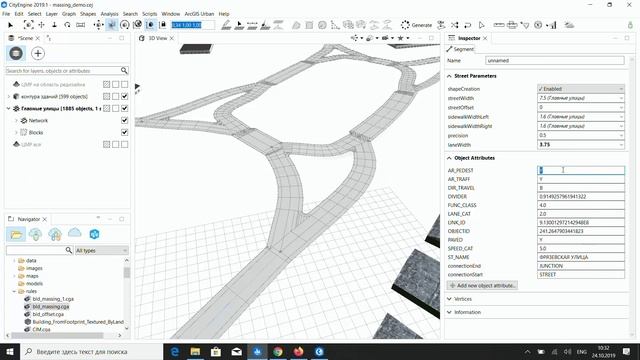This screenshot has width=640, height=360.
Task: Open the view settings camera menu in 3D View
Action: coord(387,38)
